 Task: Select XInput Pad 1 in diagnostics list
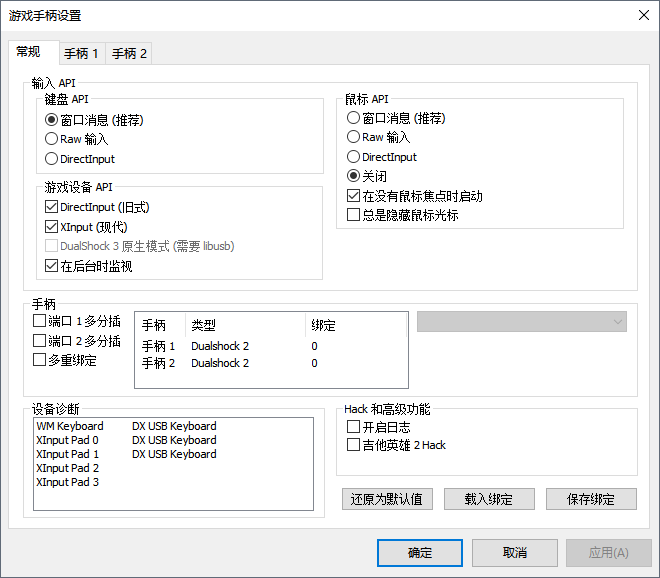click(x=67, y=454)
